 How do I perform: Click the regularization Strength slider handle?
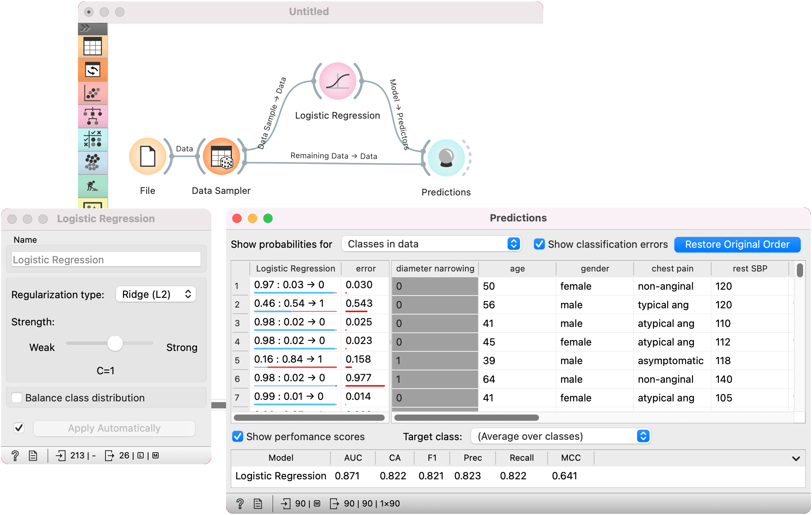(x=115, y=343)
